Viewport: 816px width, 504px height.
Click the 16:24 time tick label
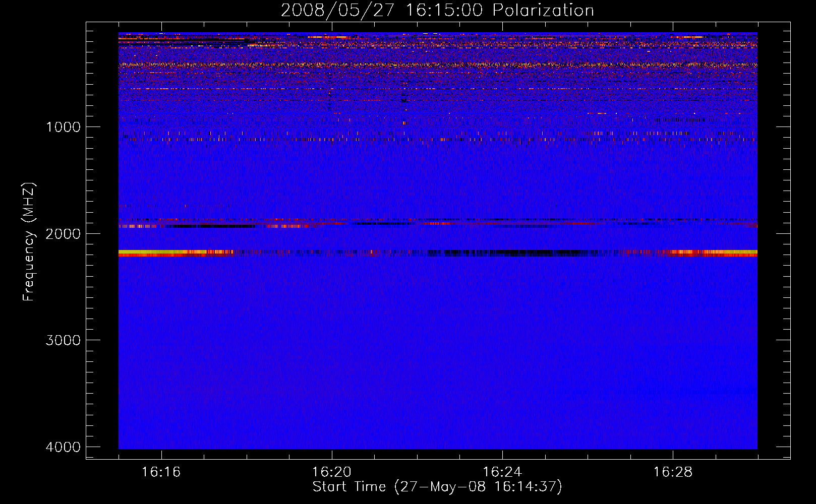pyautogui.click(x=502, y=472)
